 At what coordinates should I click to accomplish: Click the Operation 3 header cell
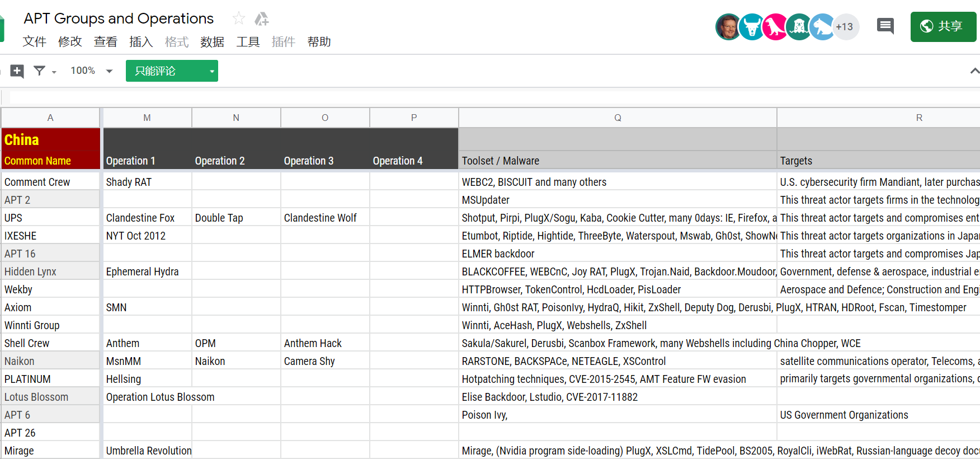[x=325, y=161]
